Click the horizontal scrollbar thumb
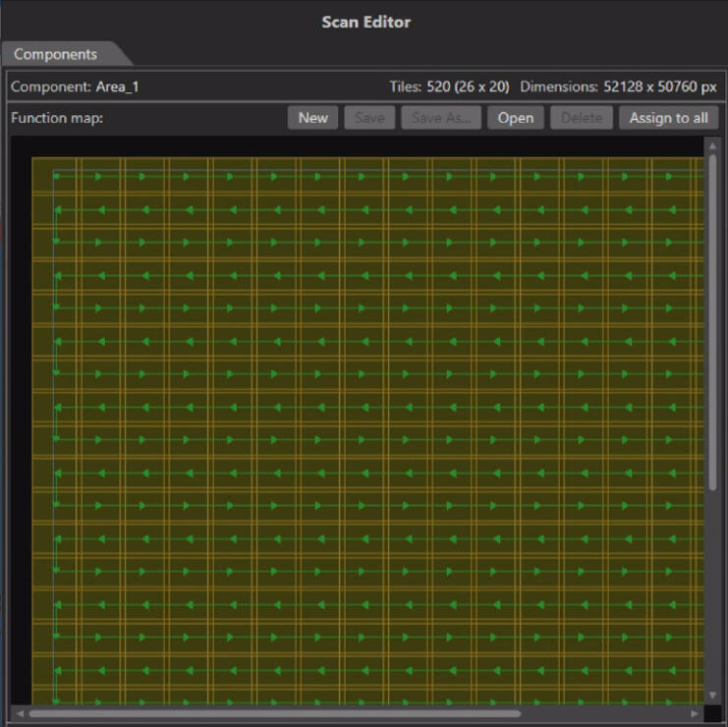Screen dimensions: 728x727 (275, 713)
